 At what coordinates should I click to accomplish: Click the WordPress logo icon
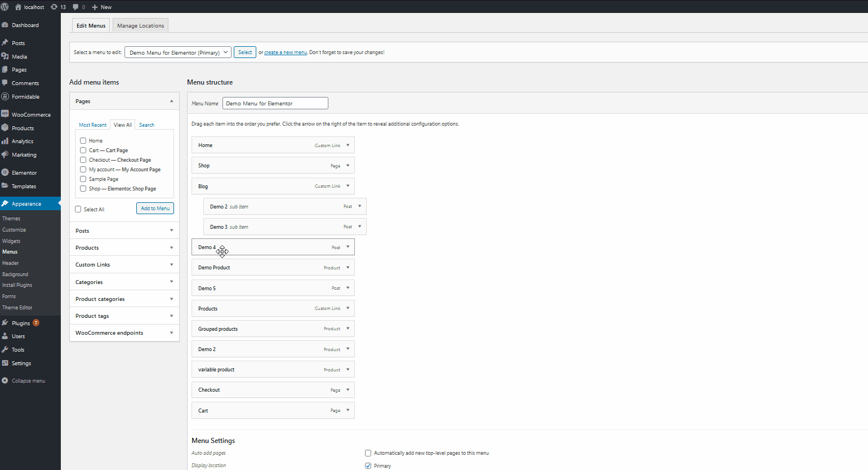coord(5,7)
